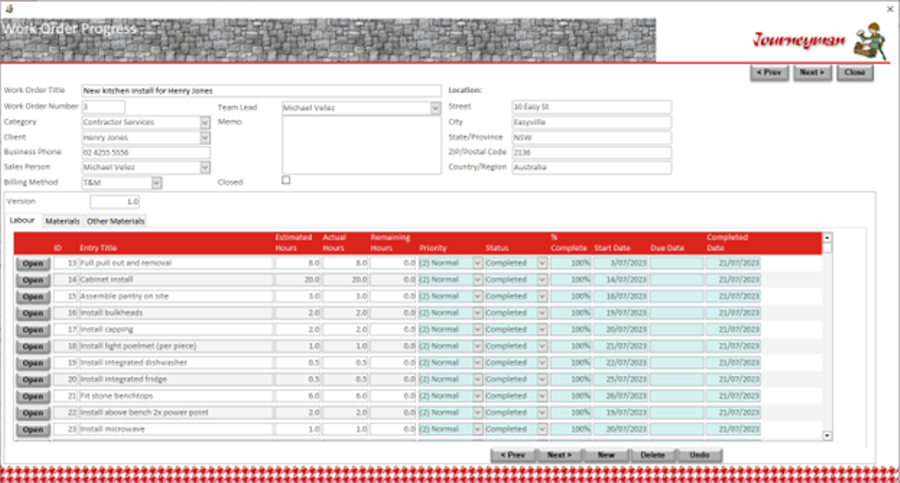Open entry 22 Install above bench power point
900x483 pixels.
[x=33, y=413]
